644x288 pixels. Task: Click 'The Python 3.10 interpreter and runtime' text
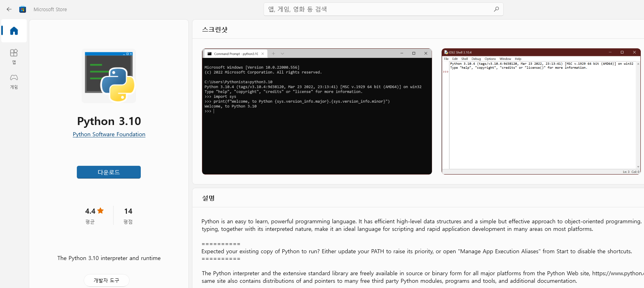[109, 258]
